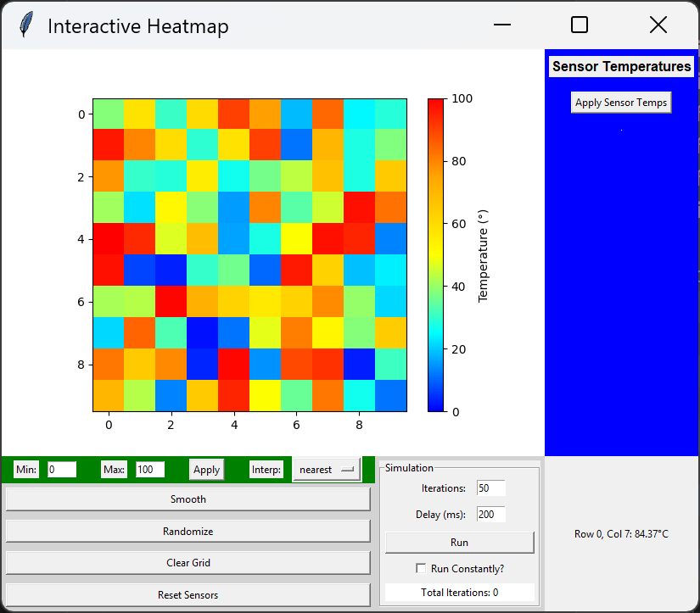
Task: Click the Randomize button
Action: [x=188, y=531]
